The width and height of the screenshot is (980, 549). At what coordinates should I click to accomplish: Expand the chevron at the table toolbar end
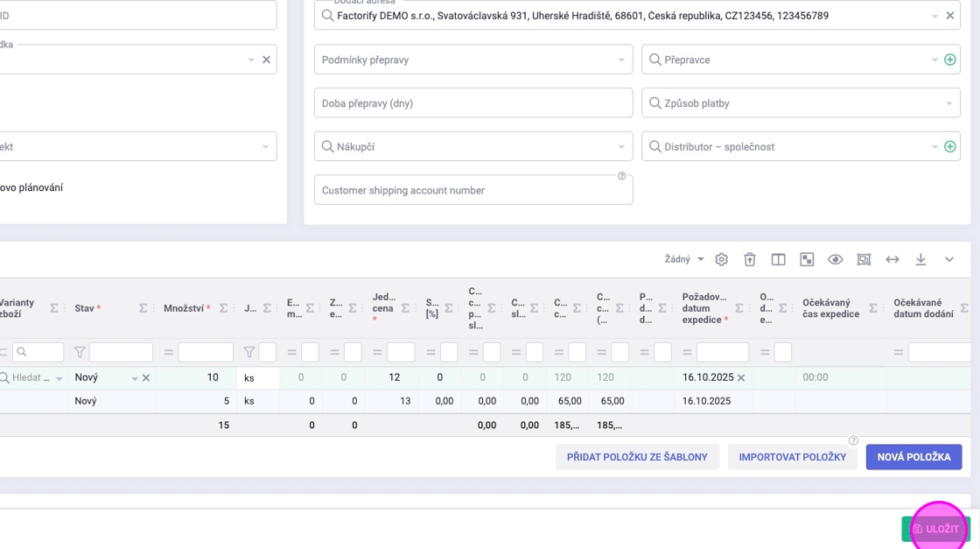[x=949, y=260]
